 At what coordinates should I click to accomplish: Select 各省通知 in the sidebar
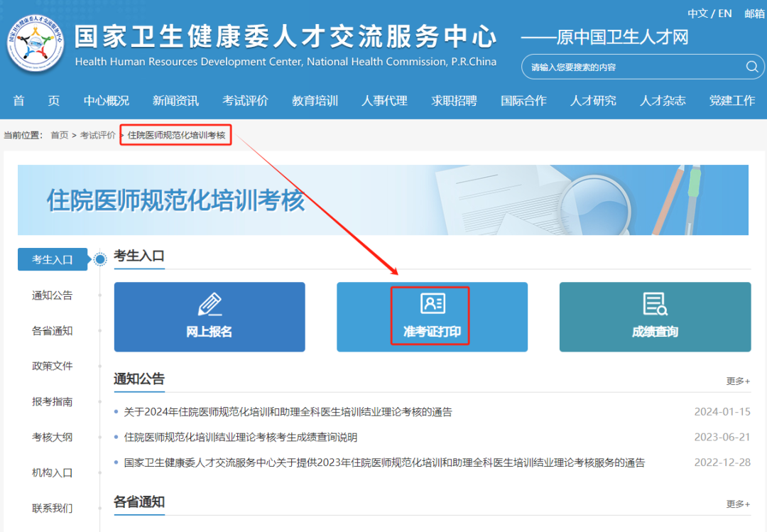pos(53,331)
